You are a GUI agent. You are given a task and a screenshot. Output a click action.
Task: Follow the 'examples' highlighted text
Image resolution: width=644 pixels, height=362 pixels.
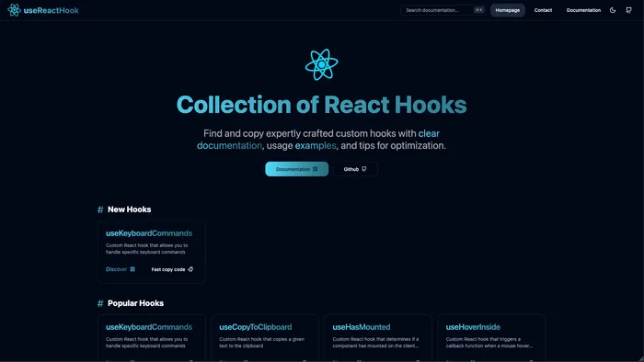pos(316,145)
